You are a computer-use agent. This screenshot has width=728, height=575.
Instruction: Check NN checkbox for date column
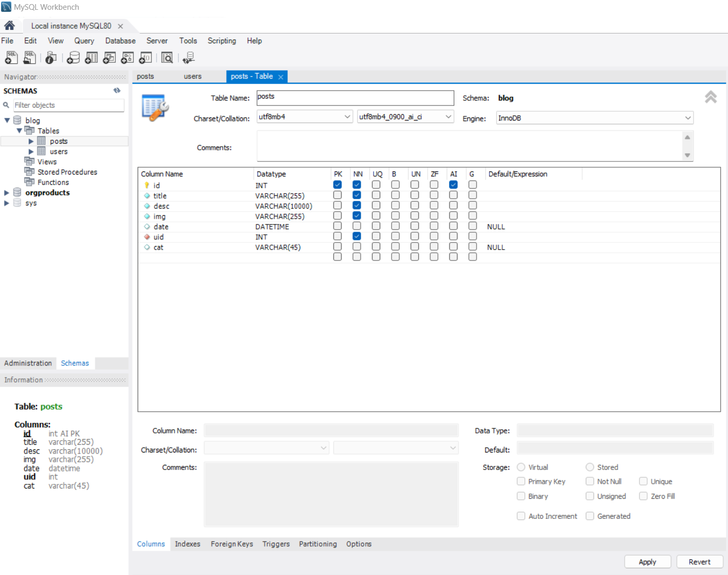click(357, 226)
